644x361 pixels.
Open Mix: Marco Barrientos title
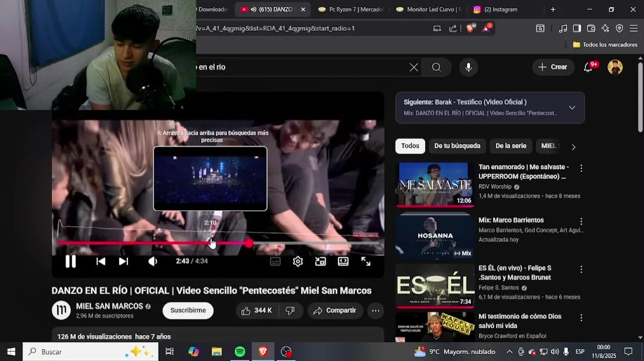coord(511,220)
